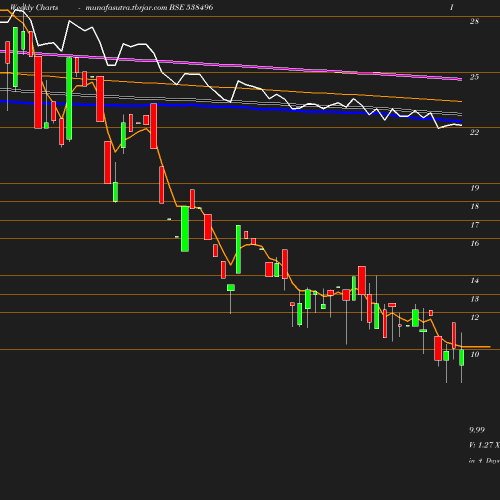500x500 pixels.
Task: Click the price axis label 14
Action: click(x=475, y=280)
